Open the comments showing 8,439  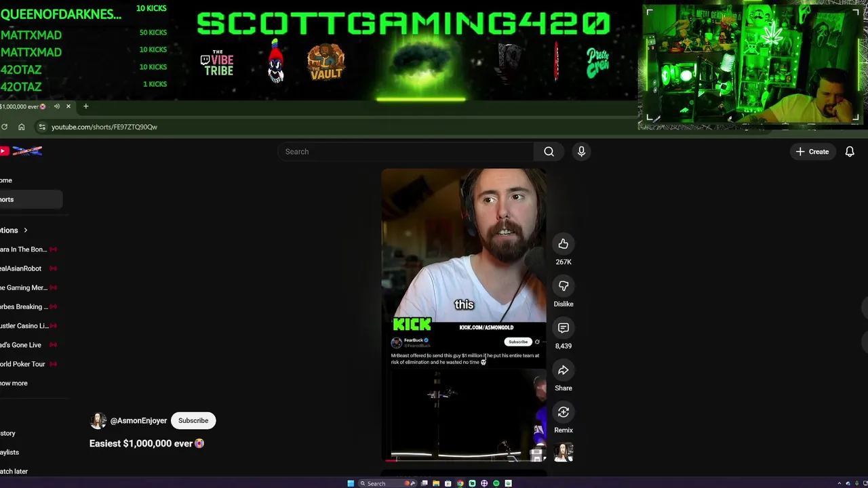tap(563, 328)
